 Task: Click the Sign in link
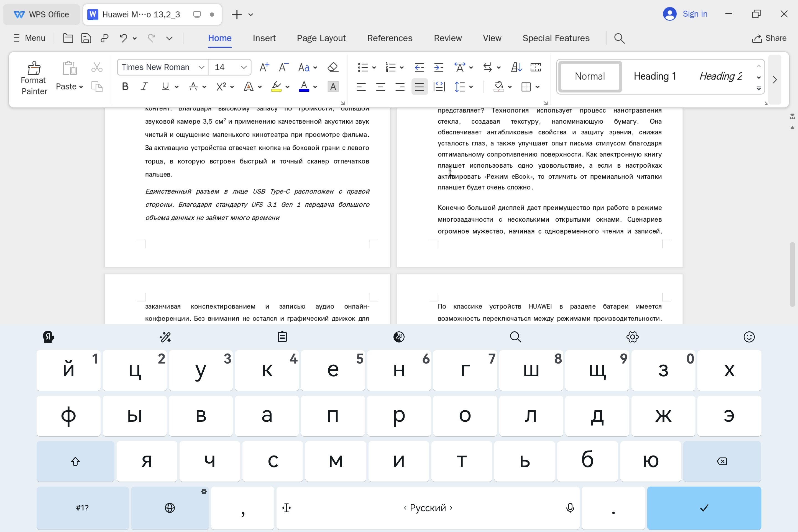click(695, 14)
